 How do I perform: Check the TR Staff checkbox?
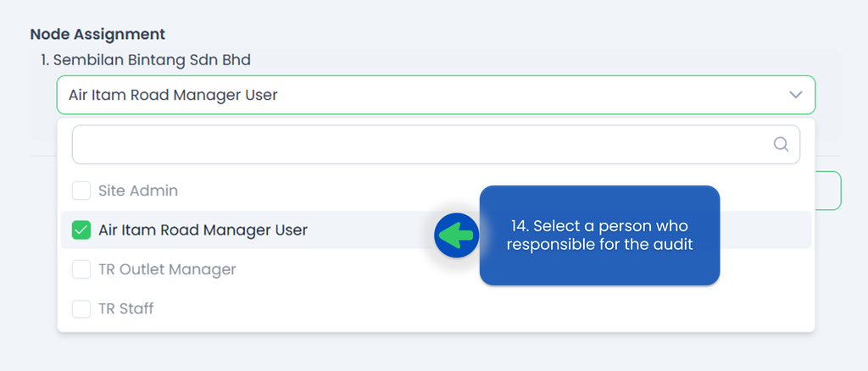(81, 308)
